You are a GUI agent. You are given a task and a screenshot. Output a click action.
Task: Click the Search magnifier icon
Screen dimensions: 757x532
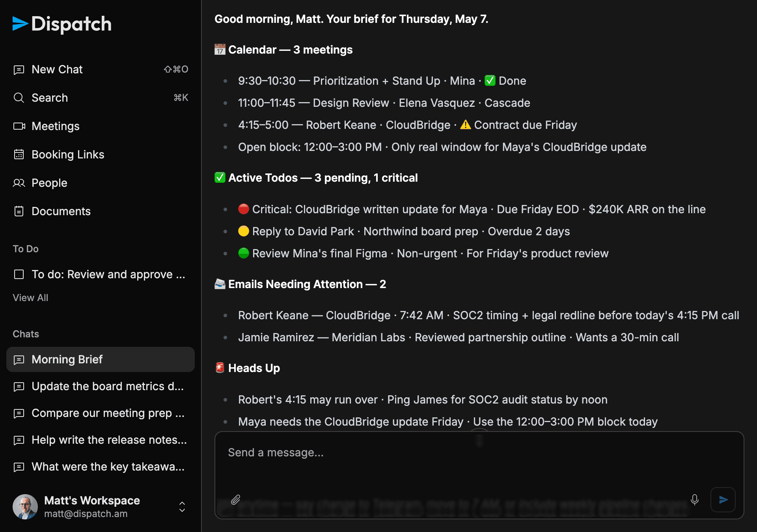[x=19, y=98]
